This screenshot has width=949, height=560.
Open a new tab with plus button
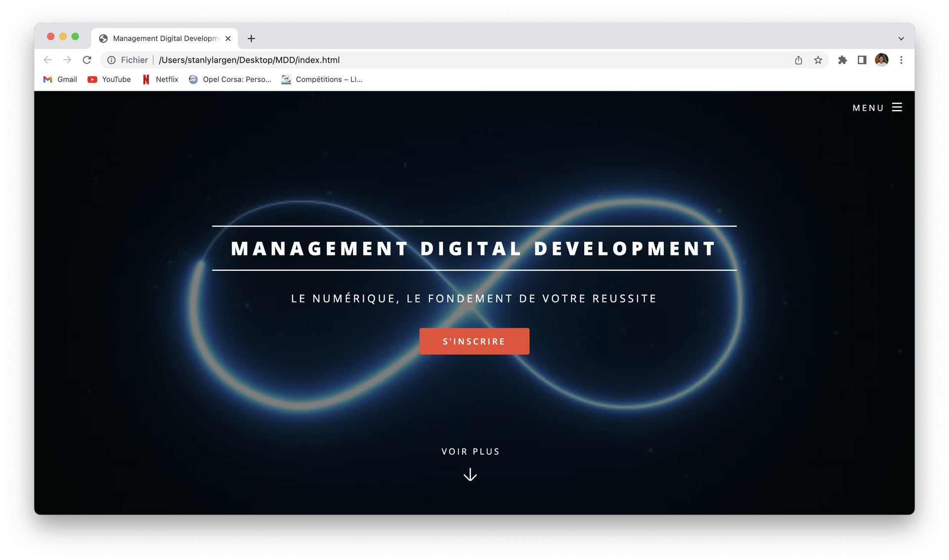(x=251, y=39)
